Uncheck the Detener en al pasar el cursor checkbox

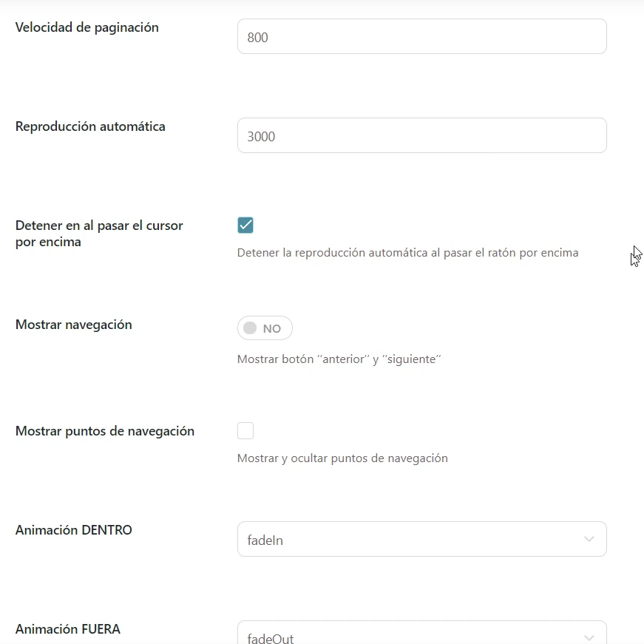click(x=245, y=225)
